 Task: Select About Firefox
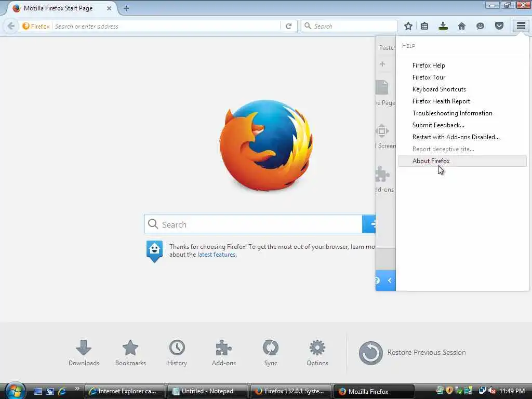point(462,161)
